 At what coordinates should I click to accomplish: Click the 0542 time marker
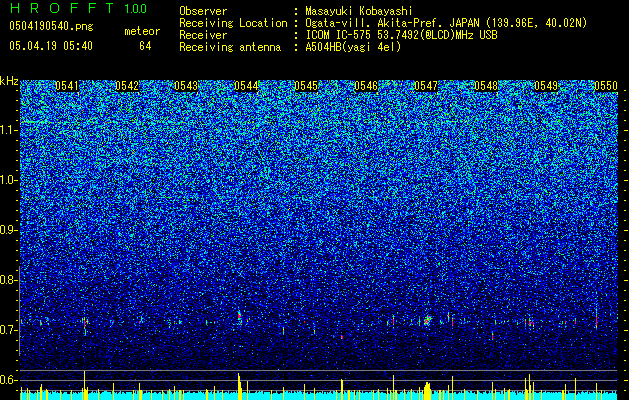tap(127, 86)
